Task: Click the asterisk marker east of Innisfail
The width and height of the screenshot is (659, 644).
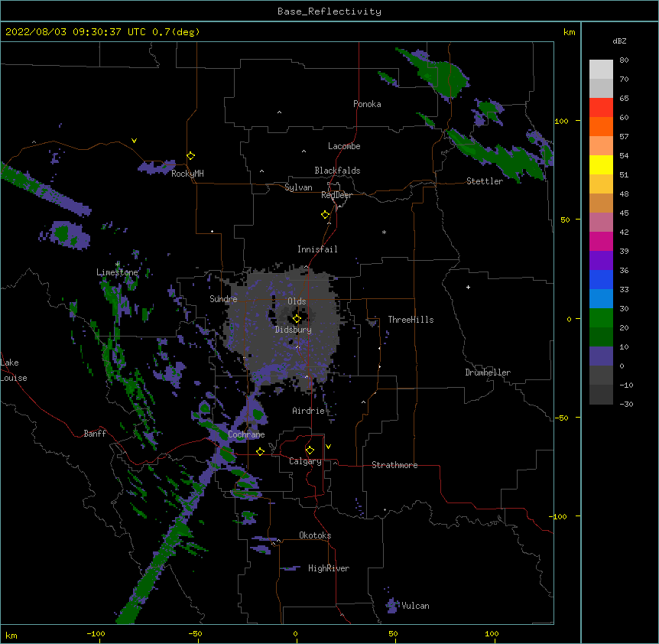Action: tap(384, 232)
